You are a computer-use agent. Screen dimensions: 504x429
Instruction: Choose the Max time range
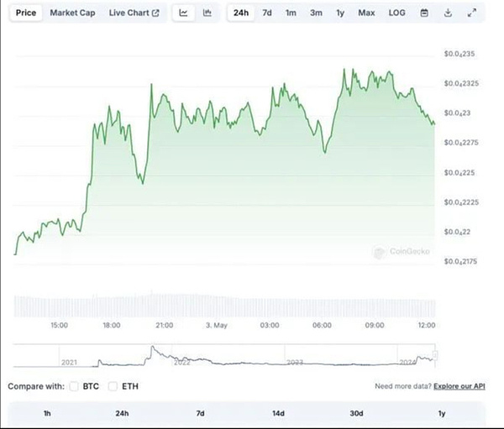pyautogui.click(x=366, y=13)
